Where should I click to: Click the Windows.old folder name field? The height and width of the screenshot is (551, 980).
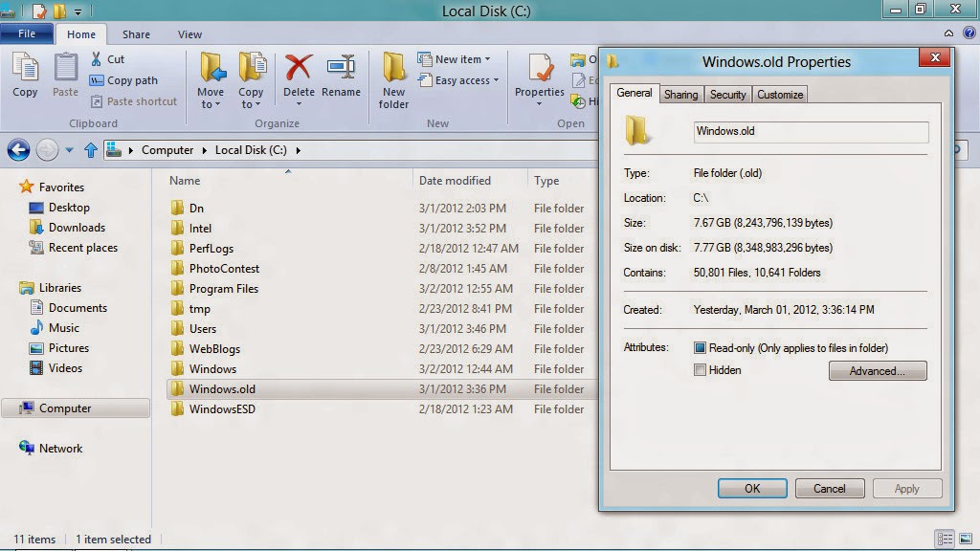(810, 132)
